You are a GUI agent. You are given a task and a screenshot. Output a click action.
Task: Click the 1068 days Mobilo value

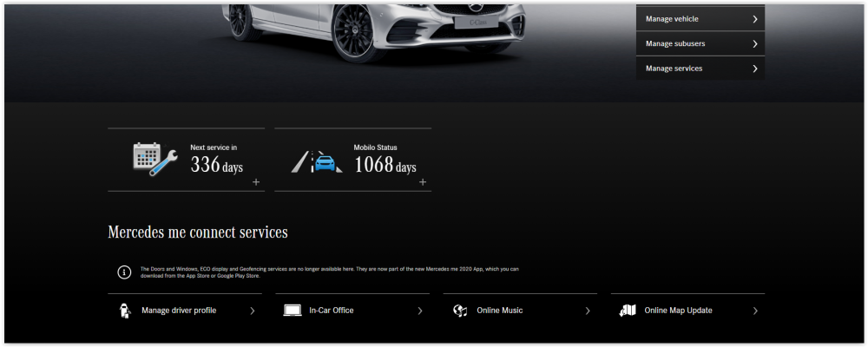click(x=385, y=165)
